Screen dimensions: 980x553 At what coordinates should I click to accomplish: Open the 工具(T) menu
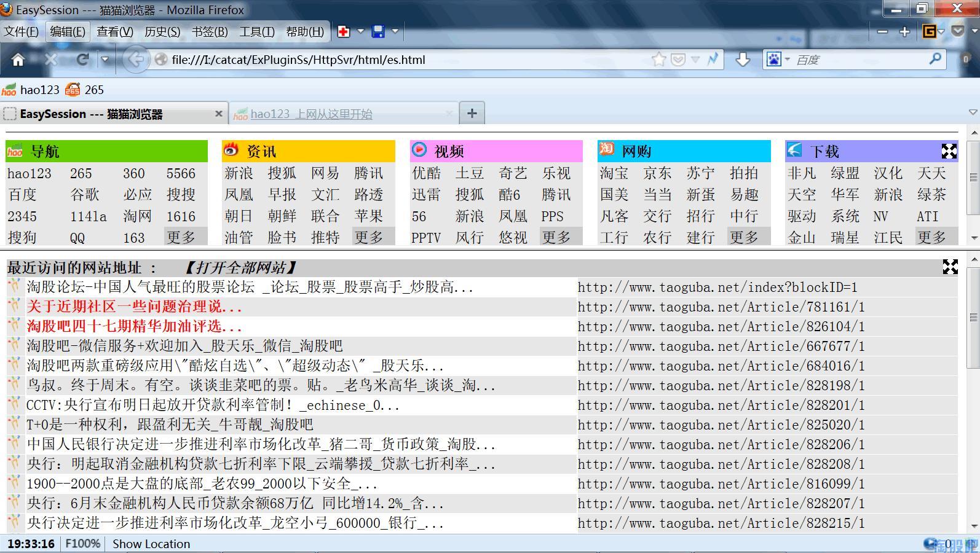click(x=257, y=31)
